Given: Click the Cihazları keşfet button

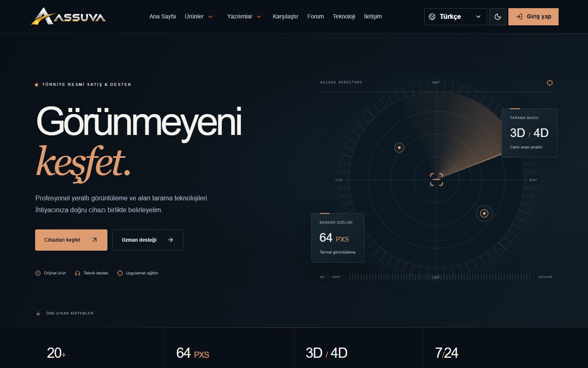Looking at the screenshot, I should click(x=71, y=240).
